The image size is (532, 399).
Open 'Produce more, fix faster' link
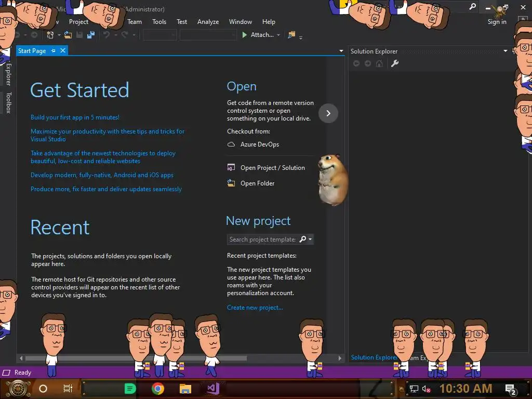coord(106,189)
